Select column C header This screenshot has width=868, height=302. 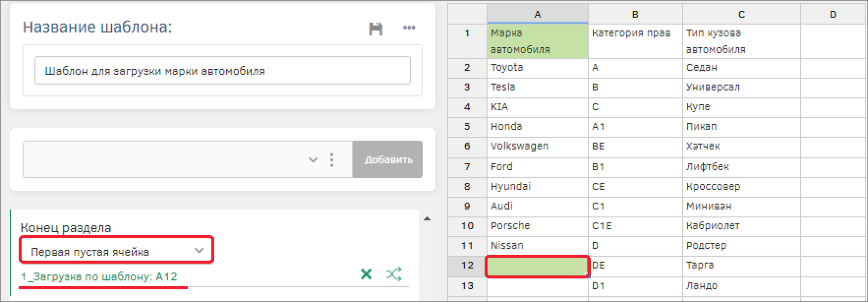(x=741, y=14)
